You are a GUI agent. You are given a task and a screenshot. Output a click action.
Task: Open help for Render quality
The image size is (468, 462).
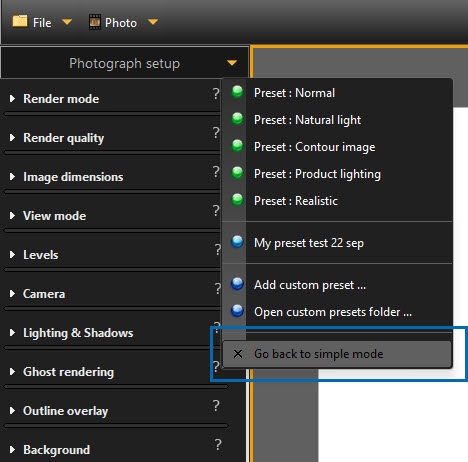point(216,133)
